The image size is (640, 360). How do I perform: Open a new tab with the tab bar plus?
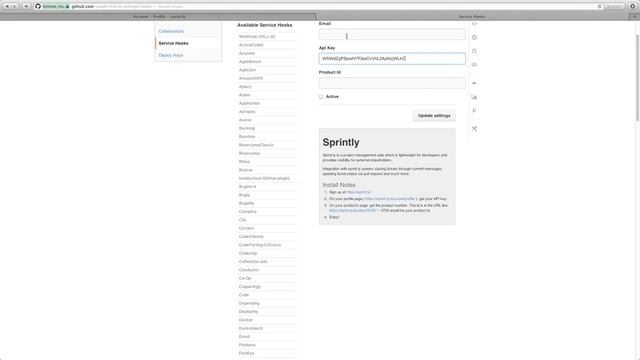click(x=634, y=17)
